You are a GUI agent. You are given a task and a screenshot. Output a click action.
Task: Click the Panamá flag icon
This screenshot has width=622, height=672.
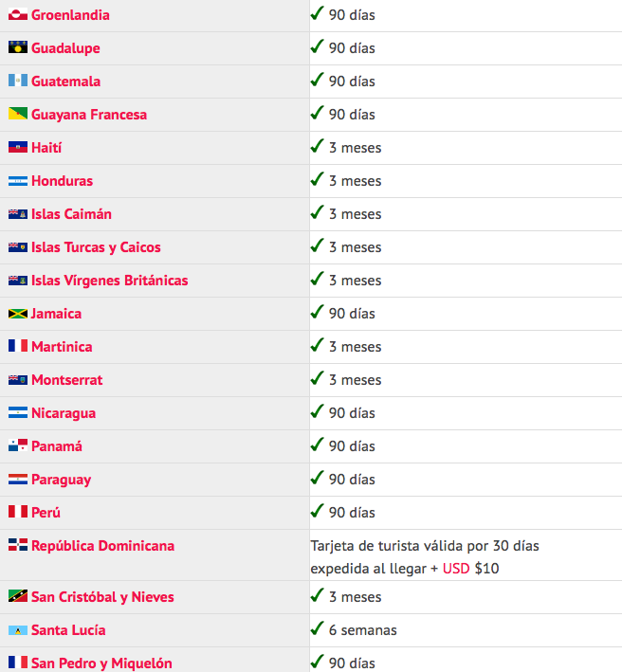(x=18, y=446)
